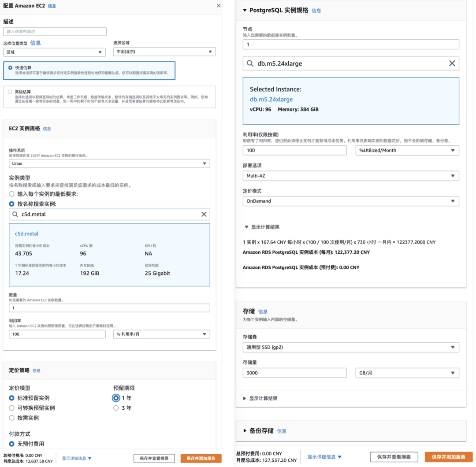Pick the 3 年 reservation term

click(116, 408)
